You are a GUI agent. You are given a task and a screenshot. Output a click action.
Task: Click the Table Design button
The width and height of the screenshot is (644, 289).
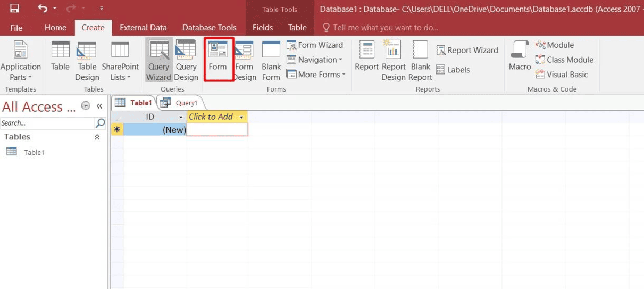click(87, 61)
